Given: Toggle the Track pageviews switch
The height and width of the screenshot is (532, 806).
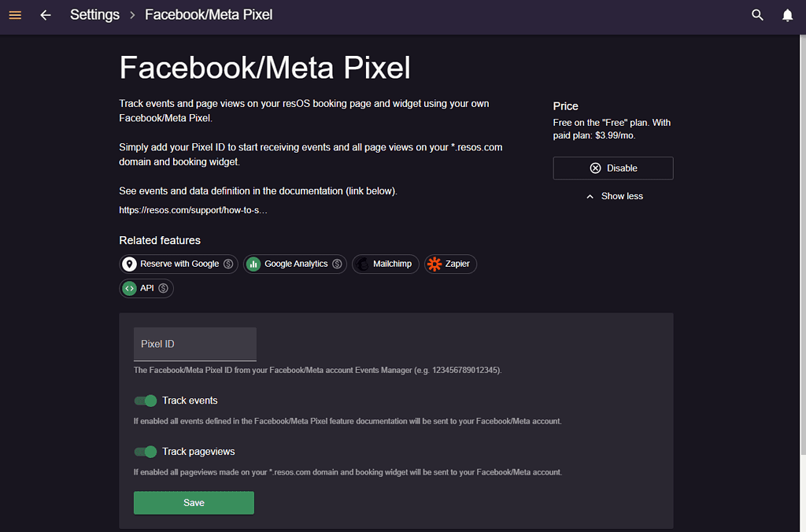Looking at the screenshot, I should click(x=146, y=451).
